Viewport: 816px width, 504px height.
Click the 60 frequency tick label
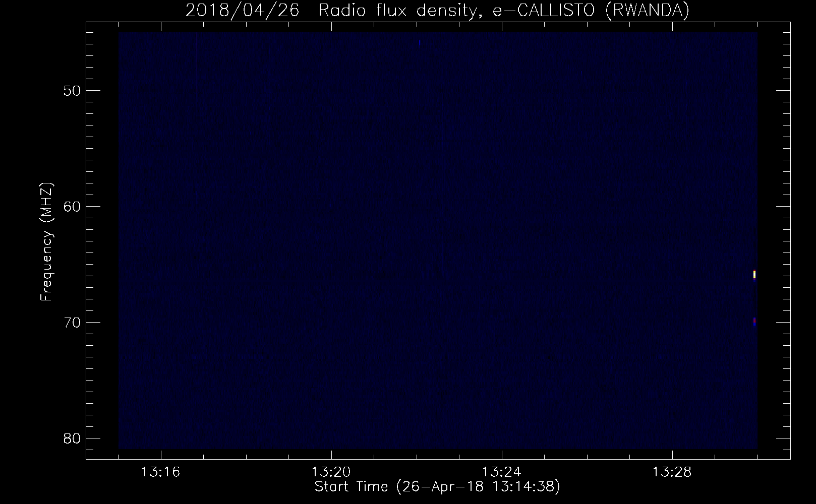pyautogui.click(x=71, y=206)
